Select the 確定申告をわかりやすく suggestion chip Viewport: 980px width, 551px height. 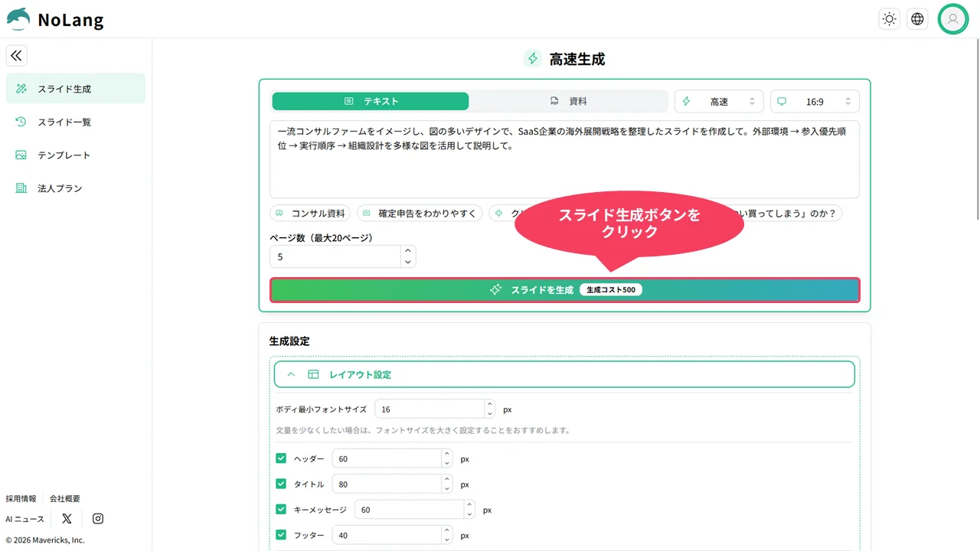pyautogui.click(x=420, y=214)
